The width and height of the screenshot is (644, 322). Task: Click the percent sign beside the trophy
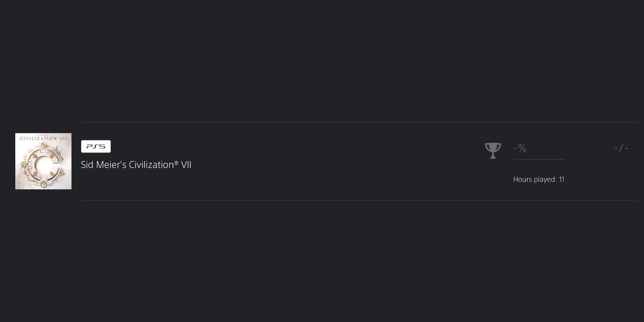click(522, 148)
